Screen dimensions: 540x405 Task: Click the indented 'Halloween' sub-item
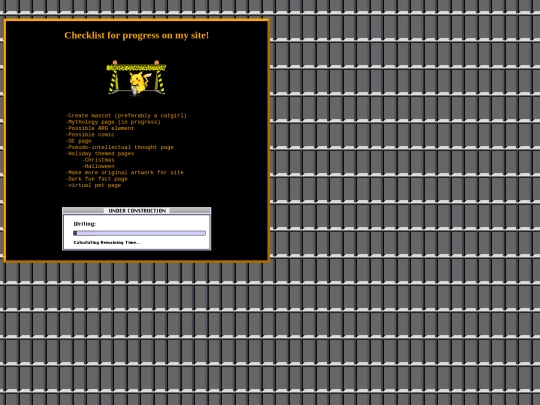coord(98,166)
